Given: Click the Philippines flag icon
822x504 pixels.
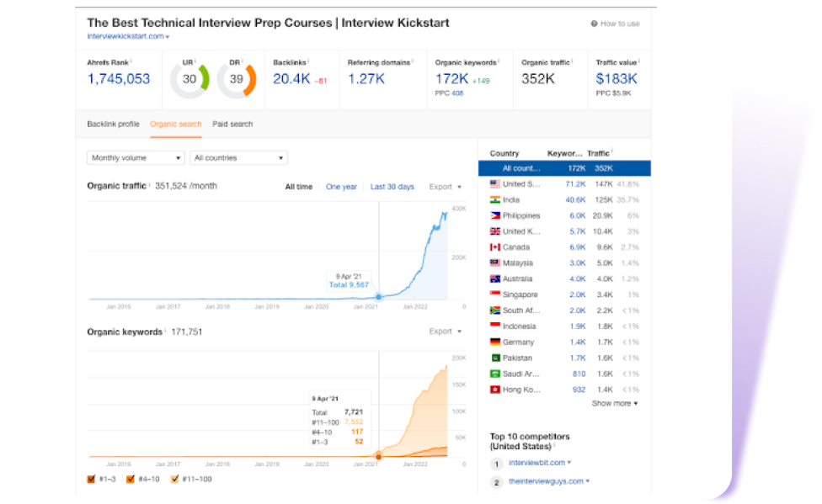Looking at the screenshot, I should coord(495,215).
